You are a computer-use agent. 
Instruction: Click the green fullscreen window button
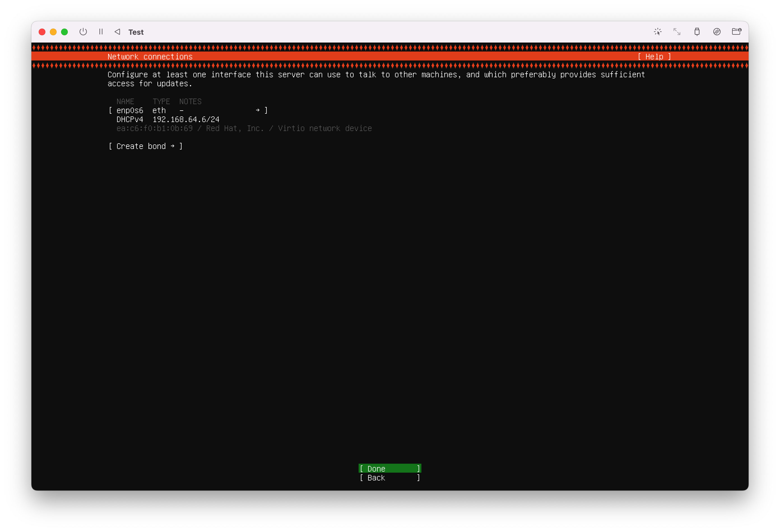[x=64, y=32]
